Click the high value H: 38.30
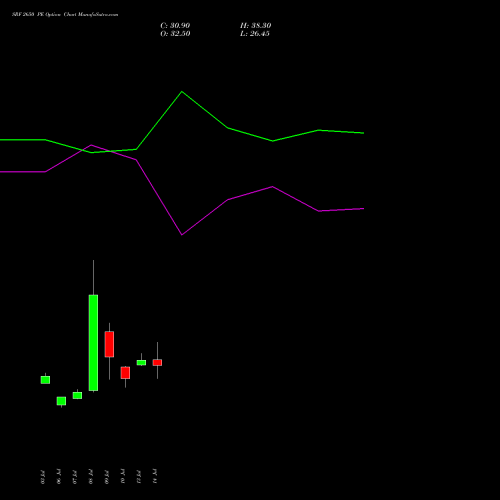Image resolution: width=500 pixels, height=500 pixels. (x=255, y=26)
